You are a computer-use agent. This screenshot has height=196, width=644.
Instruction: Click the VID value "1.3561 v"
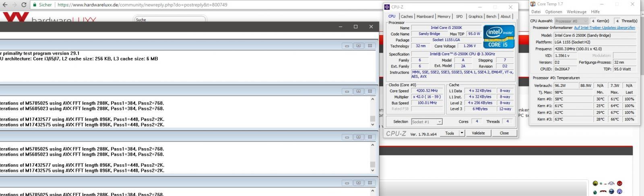(x=566, y=56)
